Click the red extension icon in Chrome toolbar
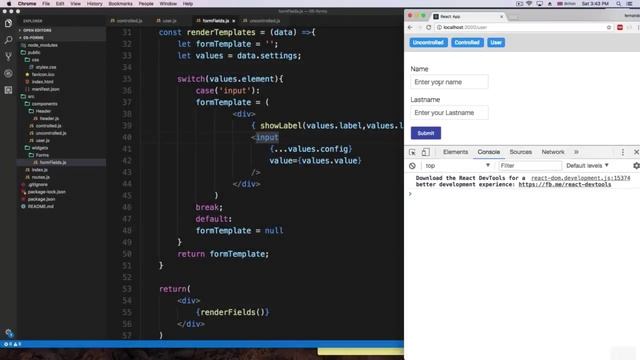This screenshot has height=360, width=640. [620, 27]
